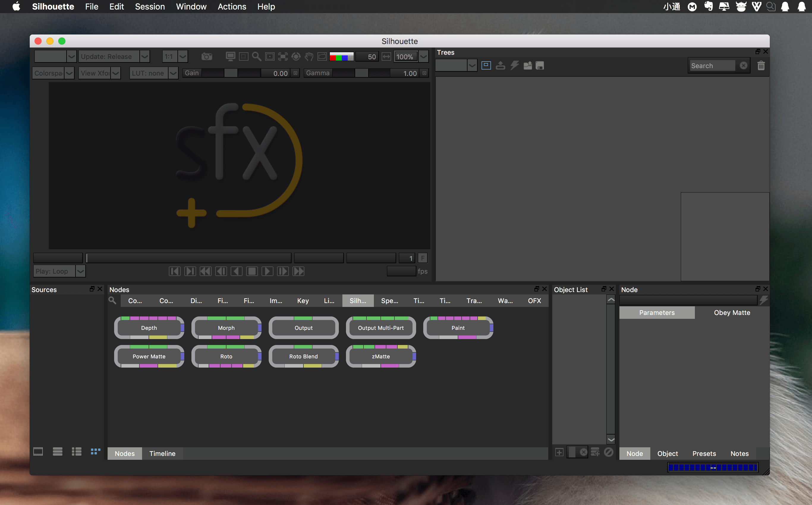Click the Output Multi-Part node button

[x=381, y=328]
